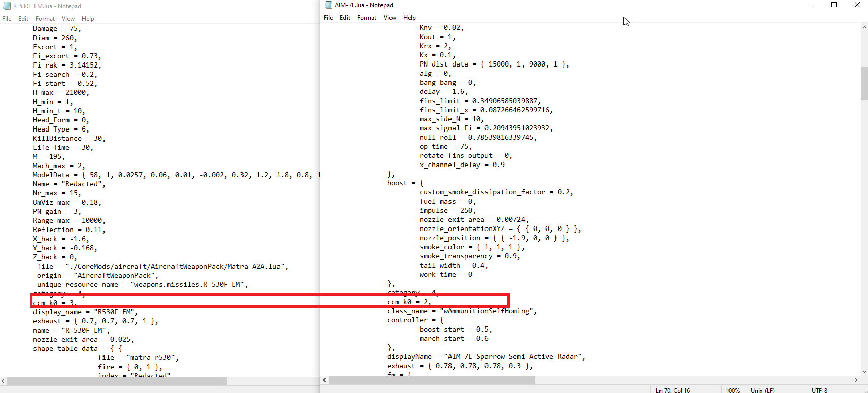The image size is (868, 393).
Task: Minimize the AIM-7E.lua Notepad window
Action: pyautogui.click(x=811, y=5)
